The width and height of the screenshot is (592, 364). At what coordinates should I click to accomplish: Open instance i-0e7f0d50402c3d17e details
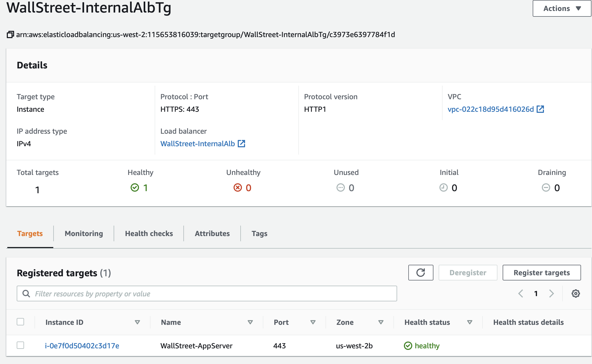[82, 345]
